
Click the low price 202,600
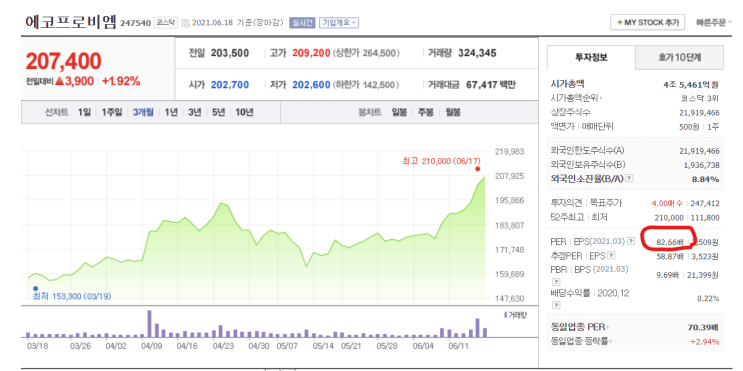tap(311, 85)
